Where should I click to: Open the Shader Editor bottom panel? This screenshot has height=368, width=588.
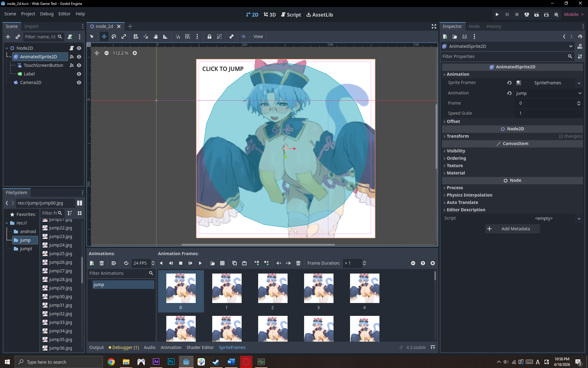point(200,347)
